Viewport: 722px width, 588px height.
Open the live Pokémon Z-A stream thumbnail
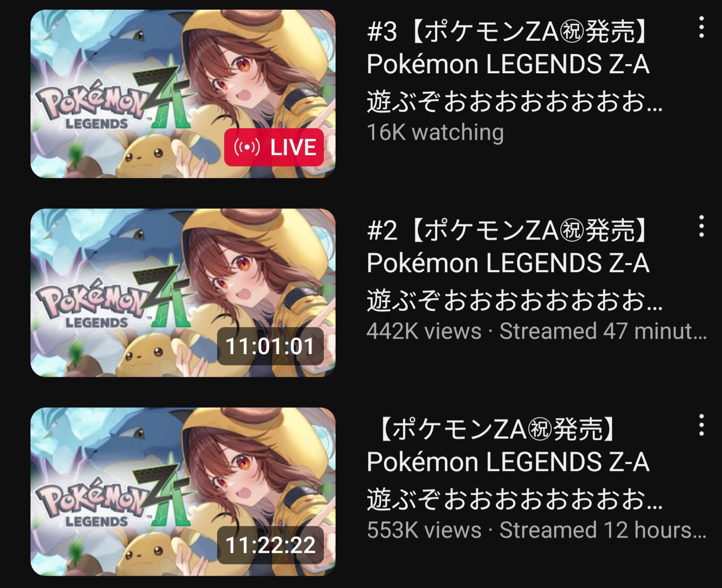tap(183, 94)
